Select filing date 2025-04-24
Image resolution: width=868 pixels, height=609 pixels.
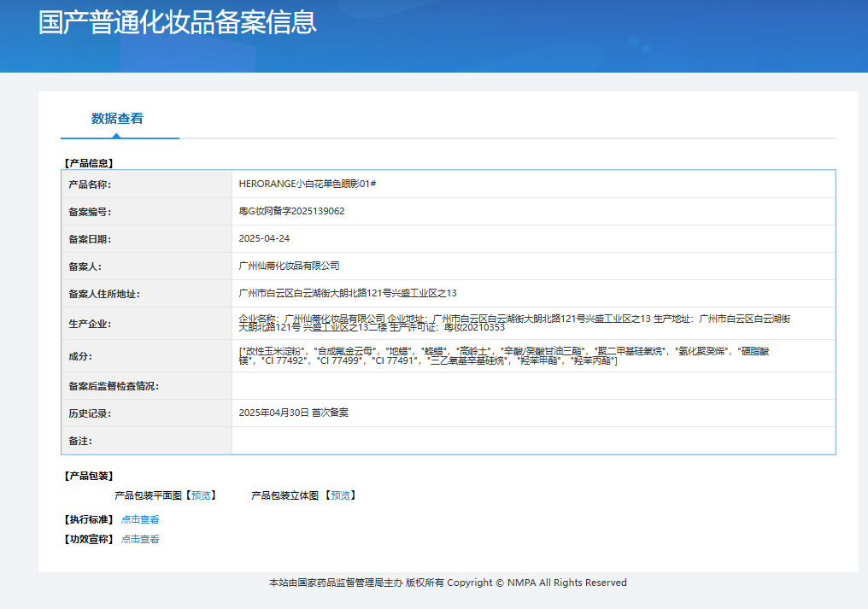264,238
